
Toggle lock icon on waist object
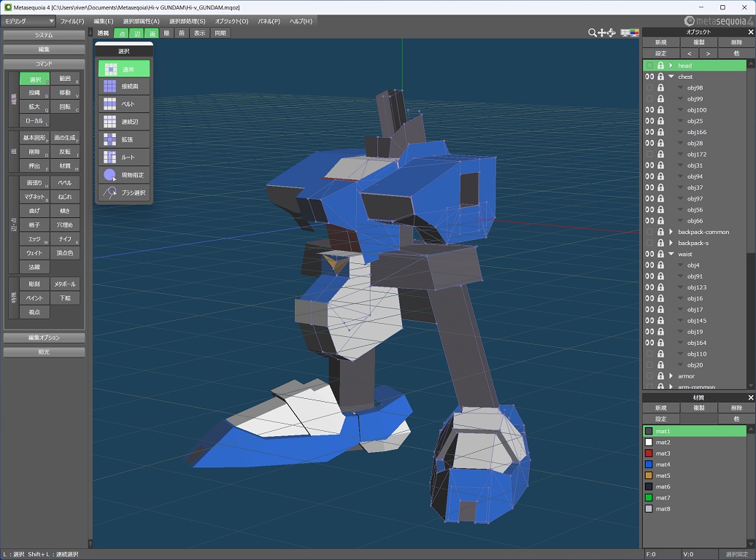click(x=660, y=254)
